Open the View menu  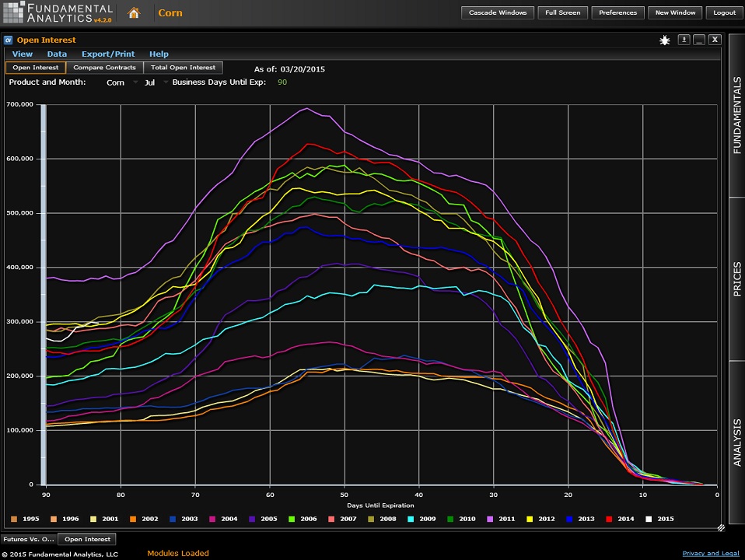23,54
